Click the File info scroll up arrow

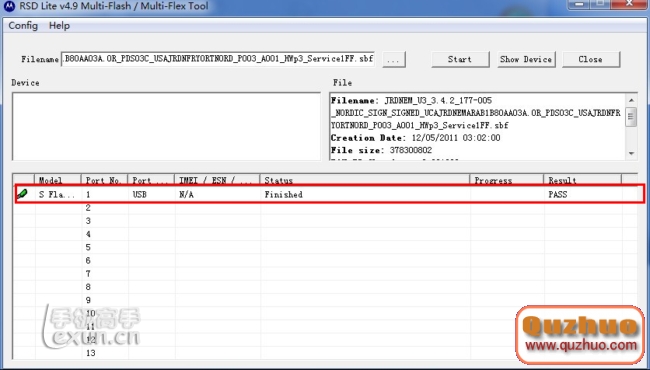click(x=631, y=100)
